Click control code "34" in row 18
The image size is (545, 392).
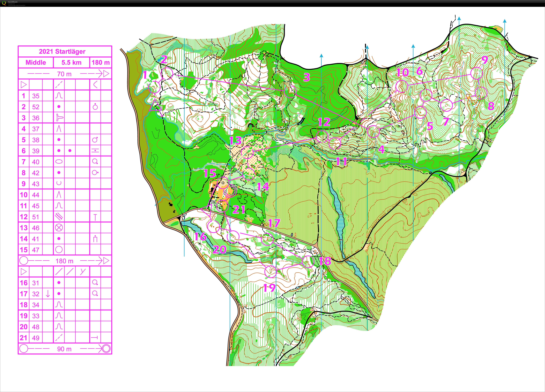36,305
